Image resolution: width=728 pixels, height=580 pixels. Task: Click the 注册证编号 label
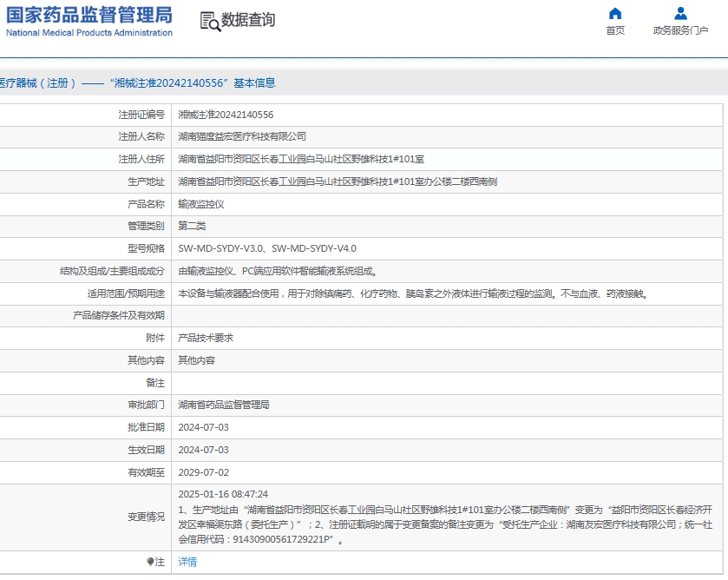141,115
